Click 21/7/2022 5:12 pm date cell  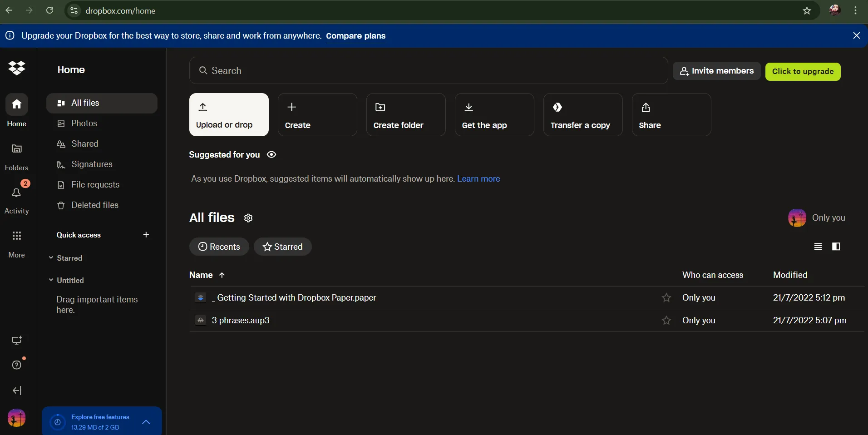pos(809,298)
